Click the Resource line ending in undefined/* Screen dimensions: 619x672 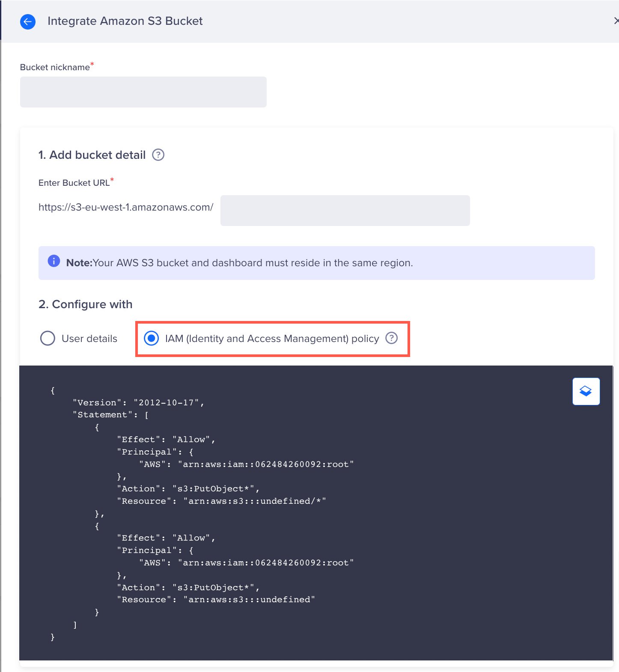tap(221, 501)
